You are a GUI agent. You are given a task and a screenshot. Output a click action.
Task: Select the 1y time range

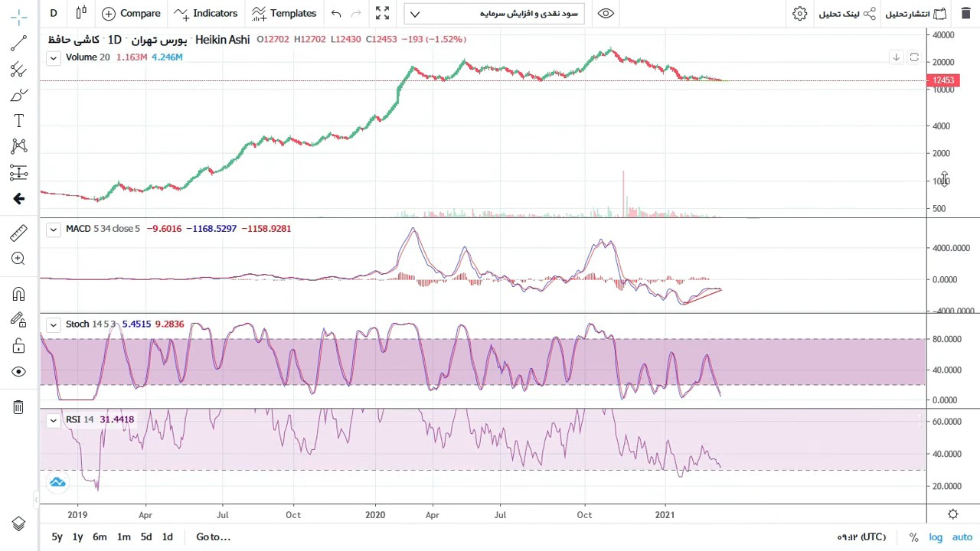point(77,537)
